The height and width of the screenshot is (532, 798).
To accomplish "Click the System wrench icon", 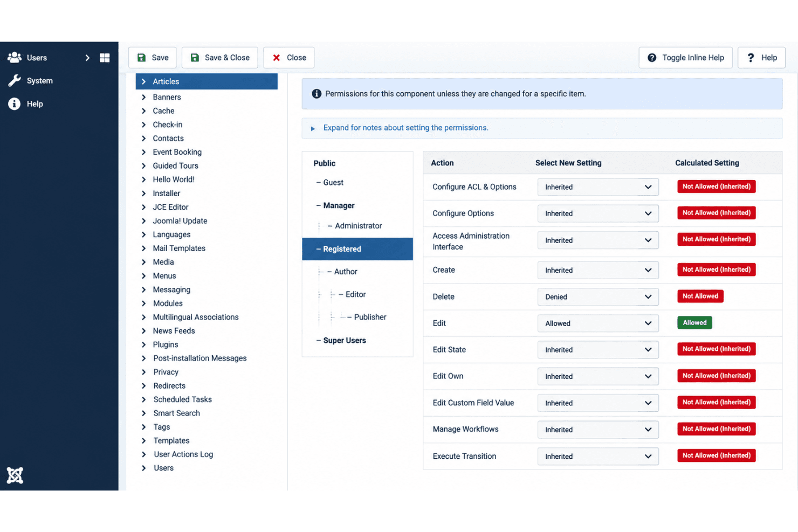I will click(15, 80).
